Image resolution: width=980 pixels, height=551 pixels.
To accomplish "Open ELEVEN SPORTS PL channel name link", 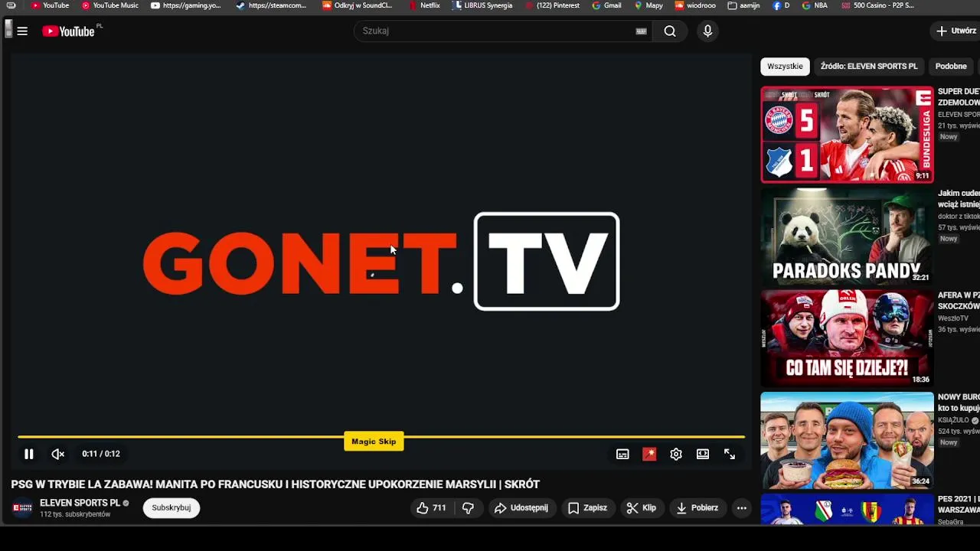I will click(80, 503).
